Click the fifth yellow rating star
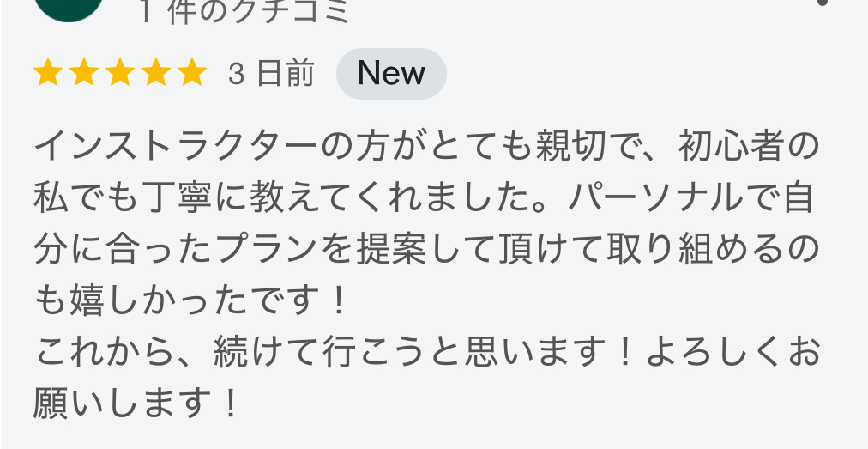The width and height of the screenshot is (868, 449). 192,73
